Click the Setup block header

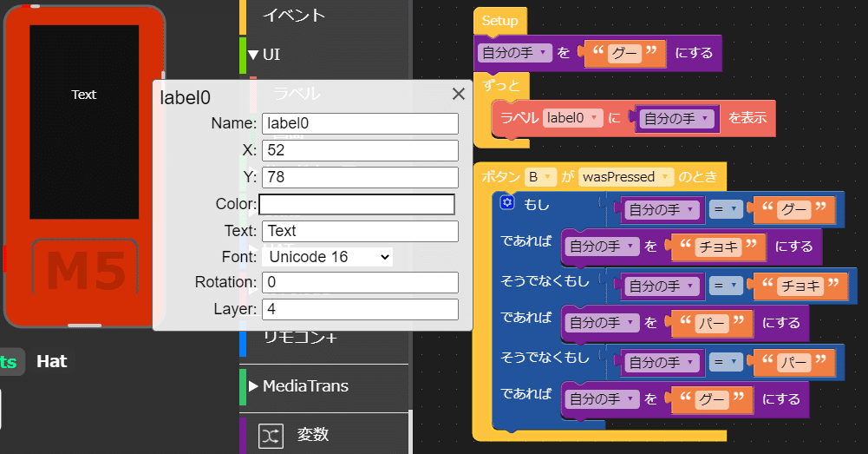pos(499,21)
